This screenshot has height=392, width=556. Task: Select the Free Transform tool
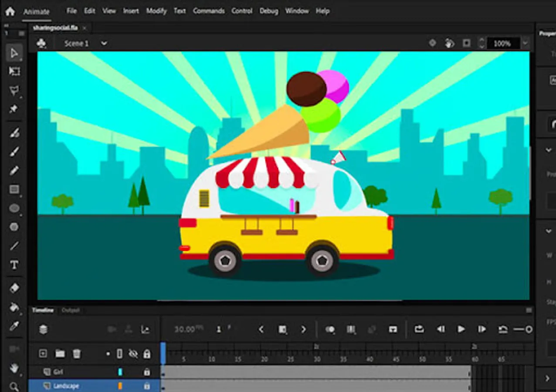tap(14, 71)
